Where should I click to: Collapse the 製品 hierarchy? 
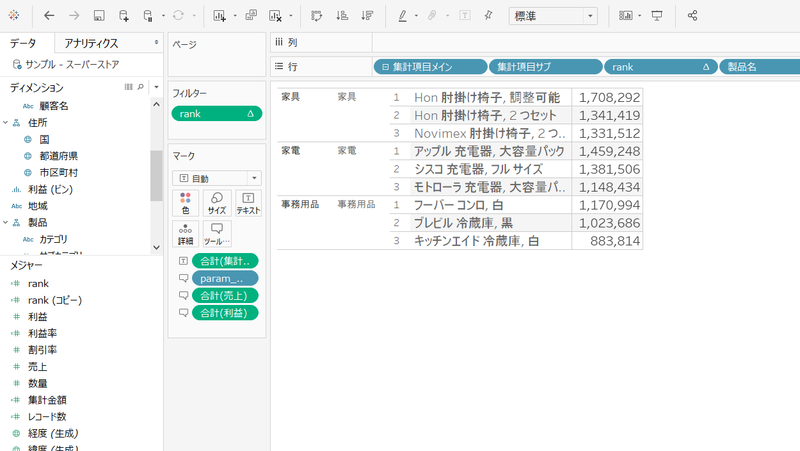(6, 222)
